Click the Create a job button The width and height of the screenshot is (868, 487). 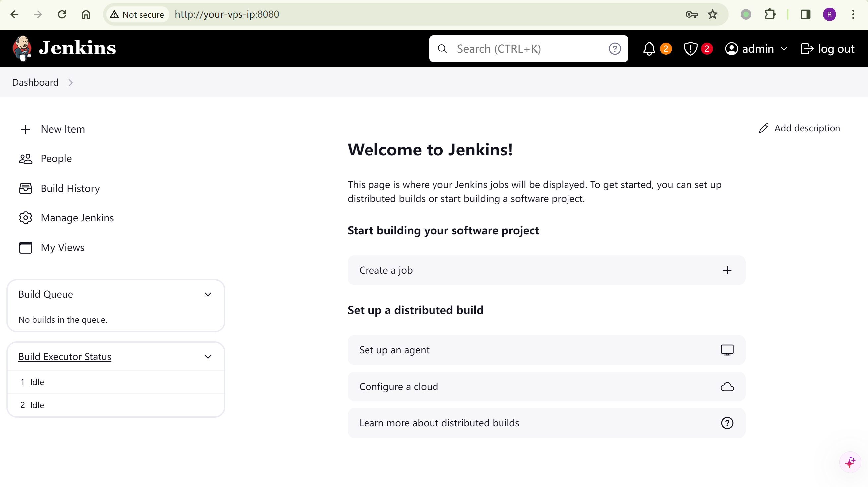(546, 270)
